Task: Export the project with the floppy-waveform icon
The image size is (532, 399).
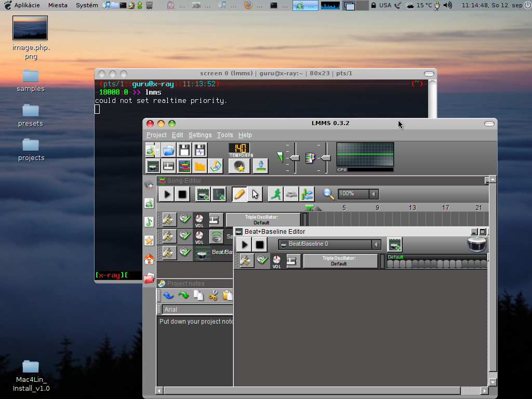Action: pos(200,150)
